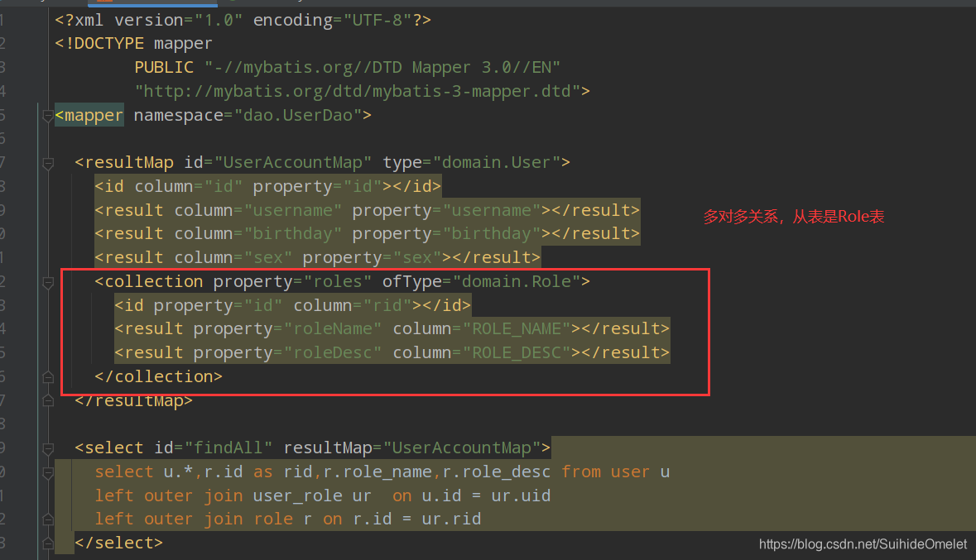Click the ofType value 'domain.Role'
This screenshot has height=560, width=976.
point(516,282)
